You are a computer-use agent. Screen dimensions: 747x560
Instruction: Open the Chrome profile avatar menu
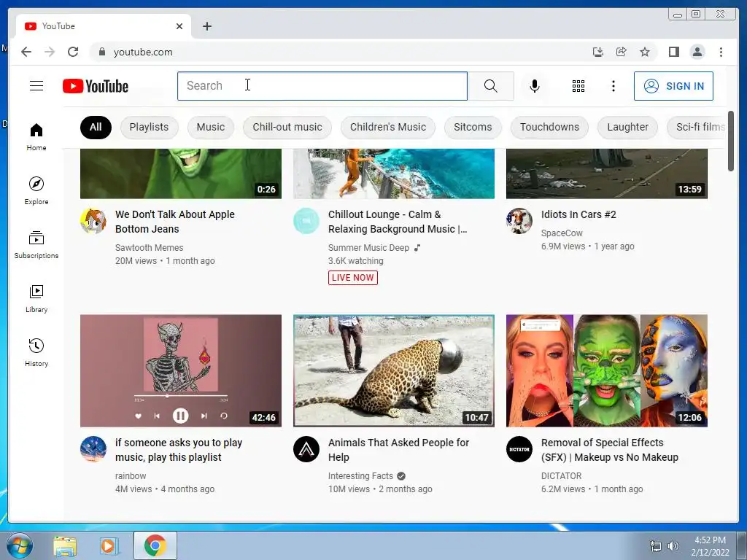point(697,52)
